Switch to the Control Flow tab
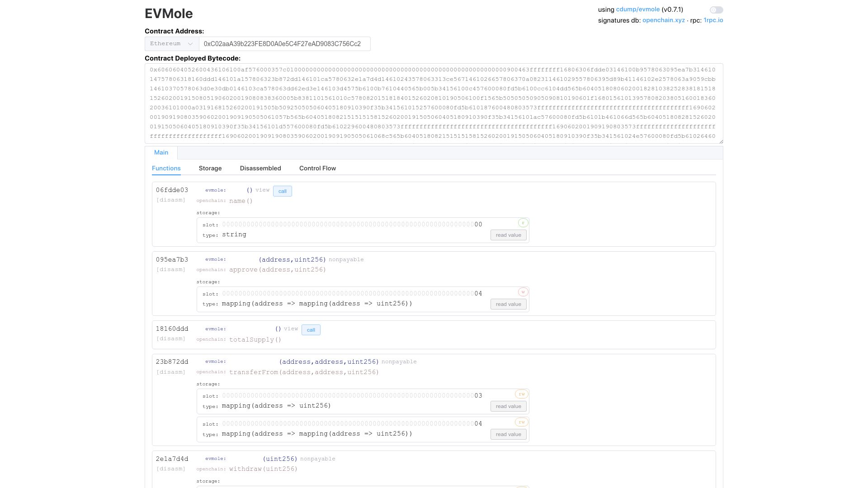This screenshot has height=488, width=868. (317, 169)
